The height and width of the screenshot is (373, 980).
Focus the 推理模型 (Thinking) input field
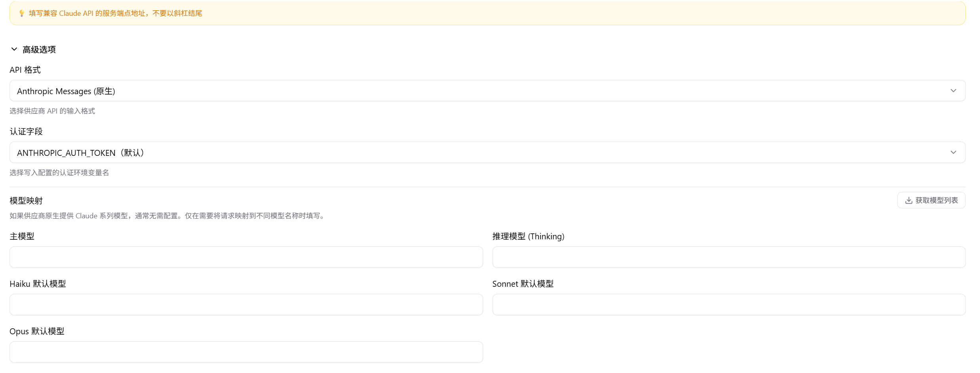(729, 257)
